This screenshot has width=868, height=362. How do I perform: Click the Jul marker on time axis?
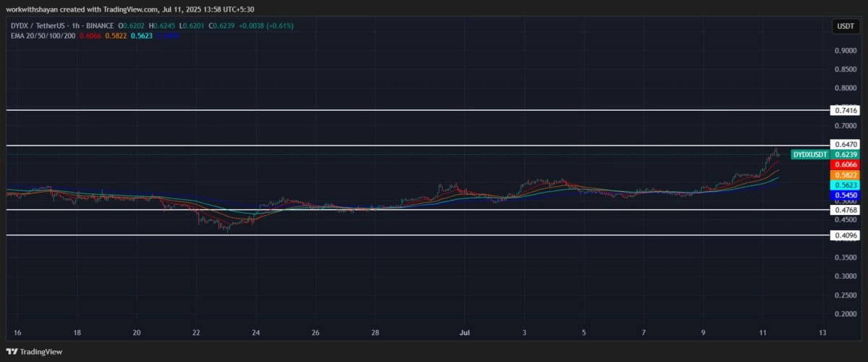(x=464, y=333)
